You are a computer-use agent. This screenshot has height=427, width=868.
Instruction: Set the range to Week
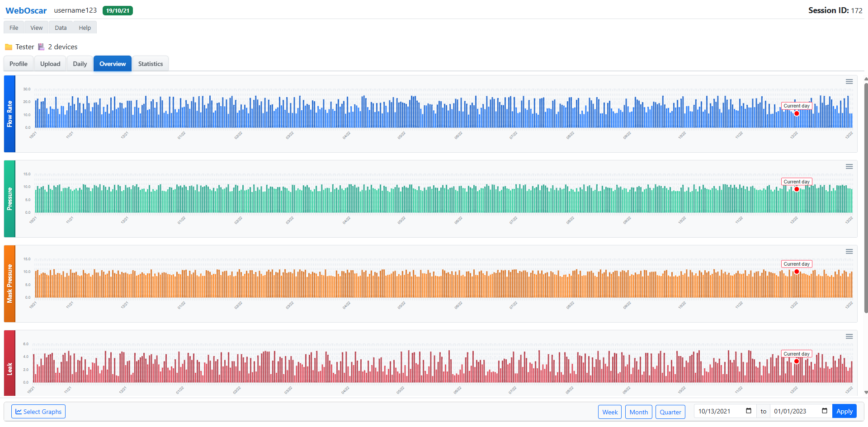[x=609, y=412]
